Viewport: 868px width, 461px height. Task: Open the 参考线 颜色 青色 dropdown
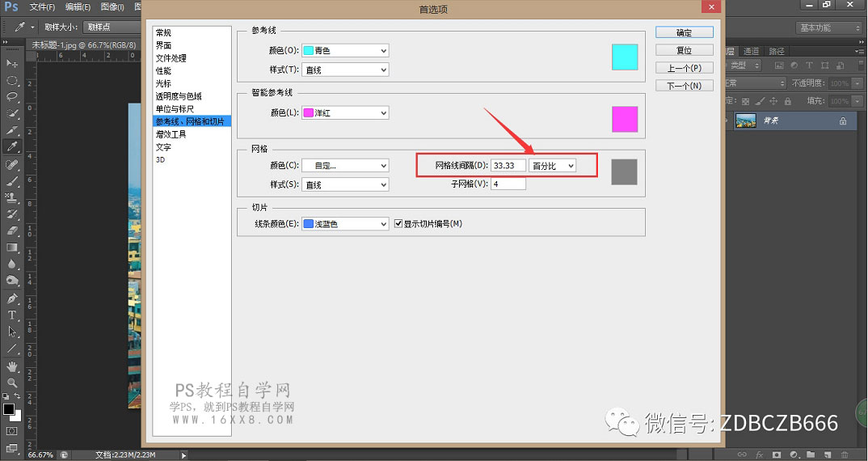(x=345, y=50)
